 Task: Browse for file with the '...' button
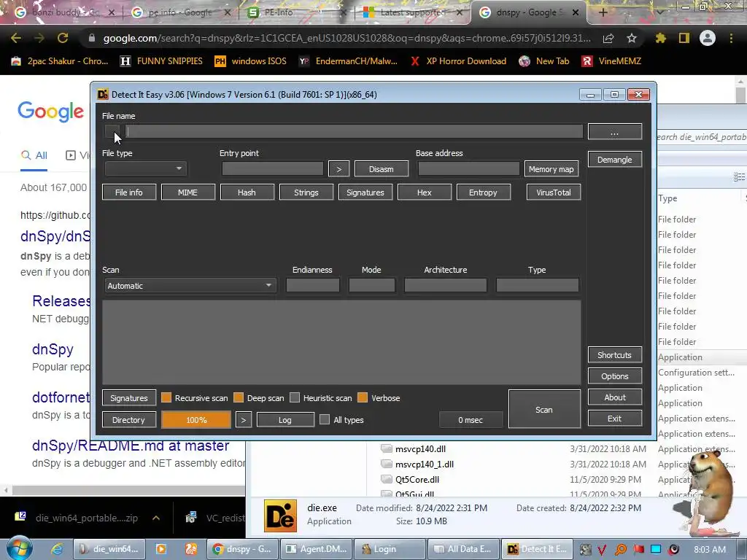click(614, 132)
